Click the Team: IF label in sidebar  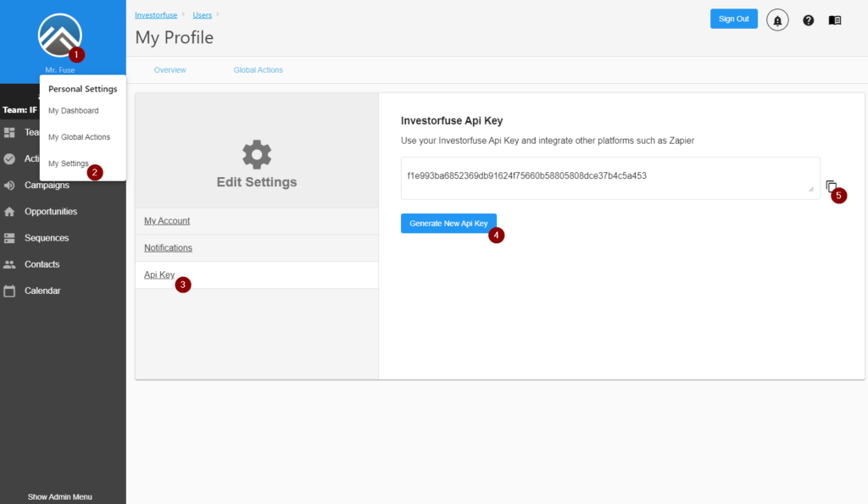tap(19, 109)
